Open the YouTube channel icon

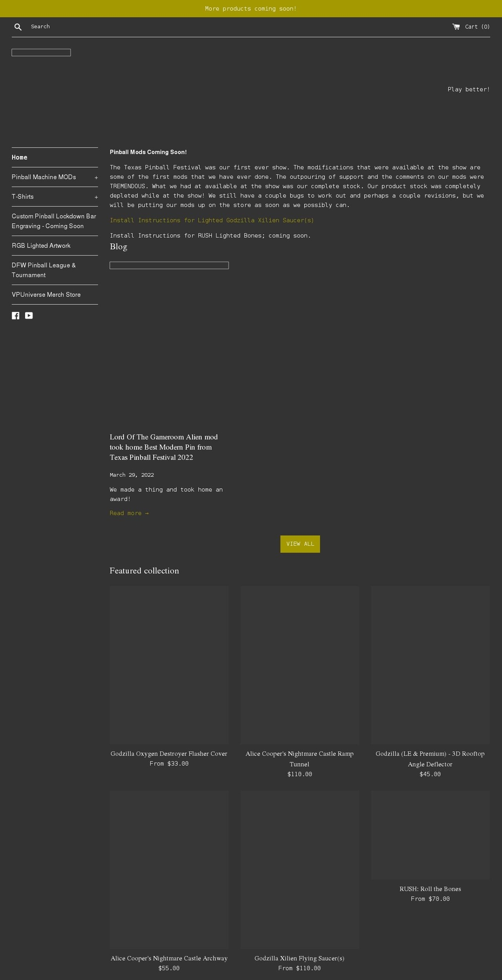coord(29,316)
